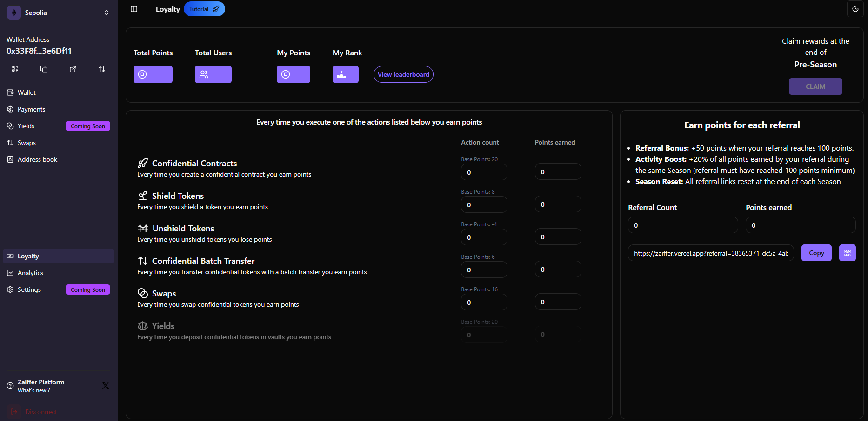Click the referral link text field
This screenshot has width=868, height=421.
[710, 253]
